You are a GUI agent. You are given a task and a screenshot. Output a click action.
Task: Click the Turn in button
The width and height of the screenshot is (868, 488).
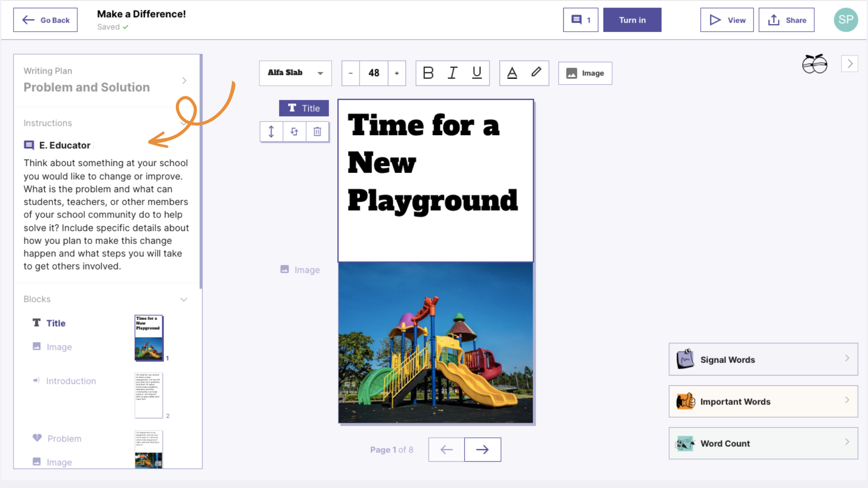(x=632, y=20)
